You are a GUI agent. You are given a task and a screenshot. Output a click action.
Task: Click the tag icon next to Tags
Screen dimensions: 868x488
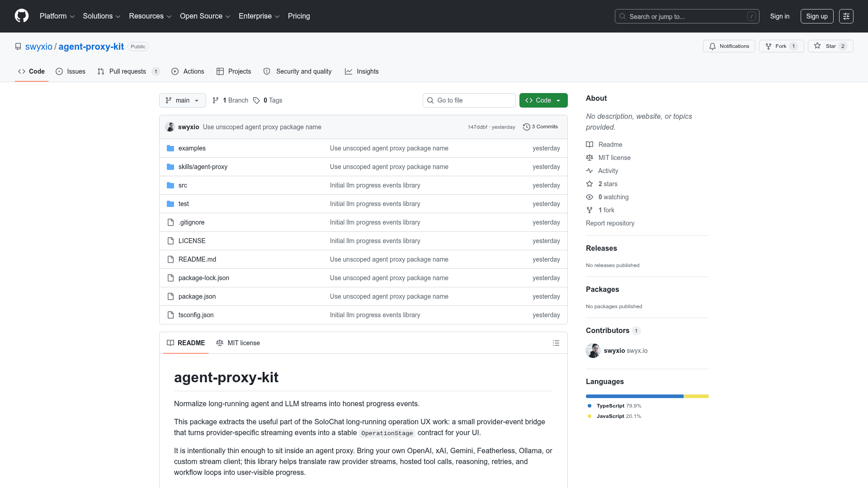(256, 100)
